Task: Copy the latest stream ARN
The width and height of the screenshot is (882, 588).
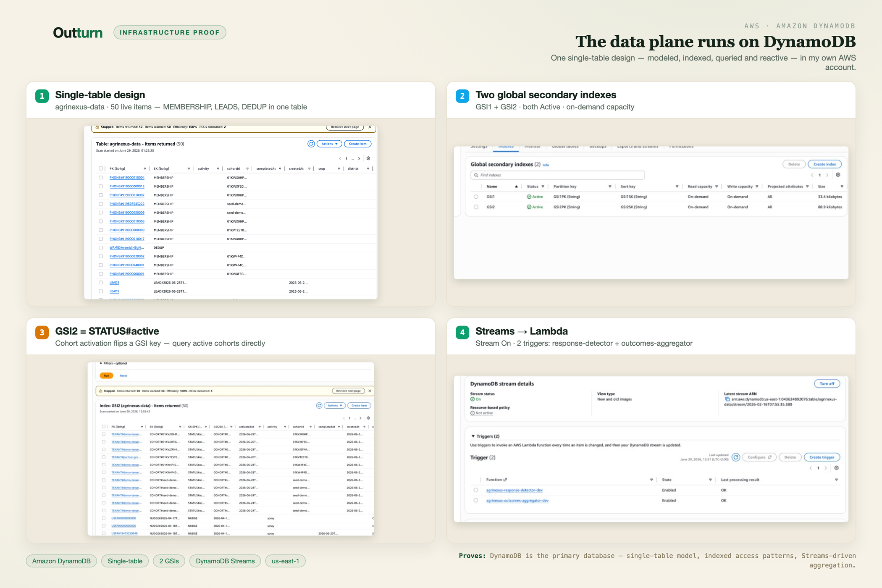Action: tap(727, 399)
